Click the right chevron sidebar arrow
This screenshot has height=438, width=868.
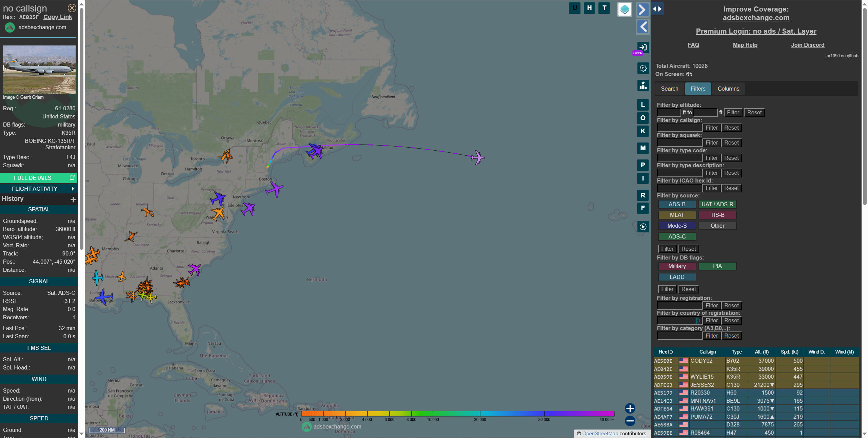point(643,9)
